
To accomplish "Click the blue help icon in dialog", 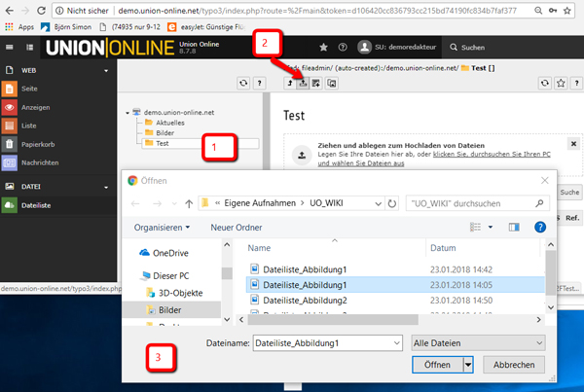I will pos(539,227).
